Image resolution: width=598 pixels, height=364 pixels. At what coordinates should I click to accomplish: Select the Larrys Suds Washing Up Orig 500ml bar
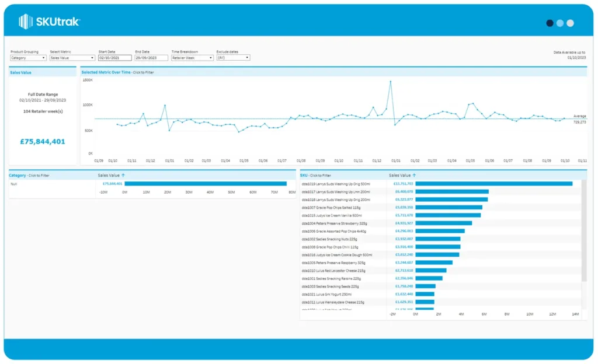click(494, 184)
